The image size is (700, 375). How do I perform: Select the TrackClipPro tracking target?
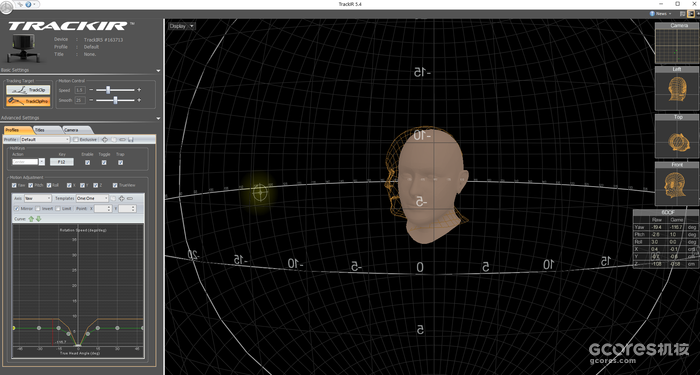[x=28, y=101]
